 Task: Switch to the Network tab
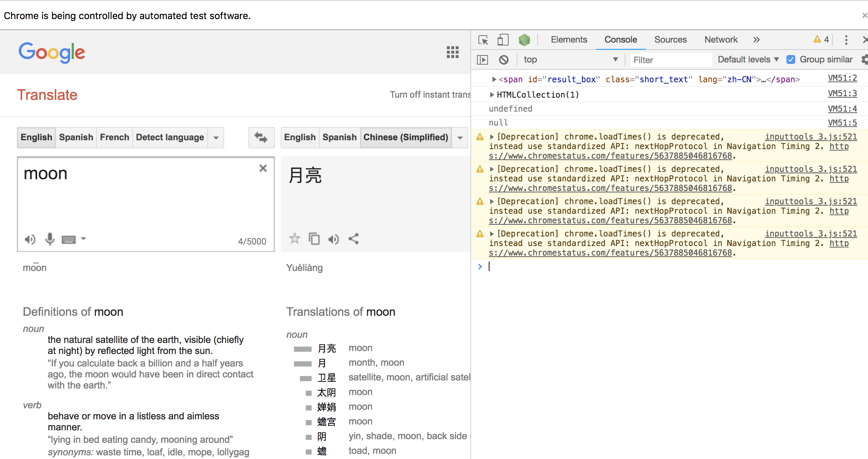(x=721, y=40)
